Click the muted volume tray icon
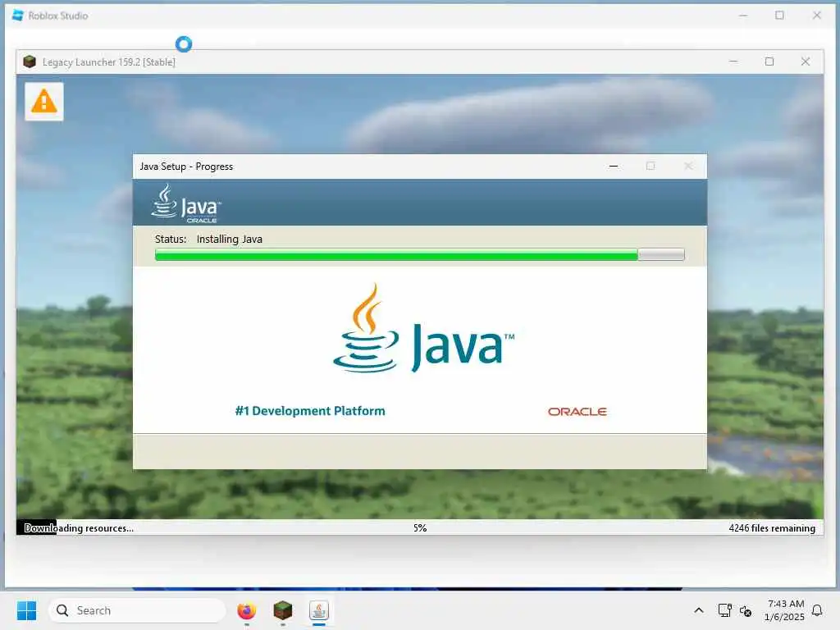Screen dimensions: 840x630 pyautogui.click(x=745, y=610)
